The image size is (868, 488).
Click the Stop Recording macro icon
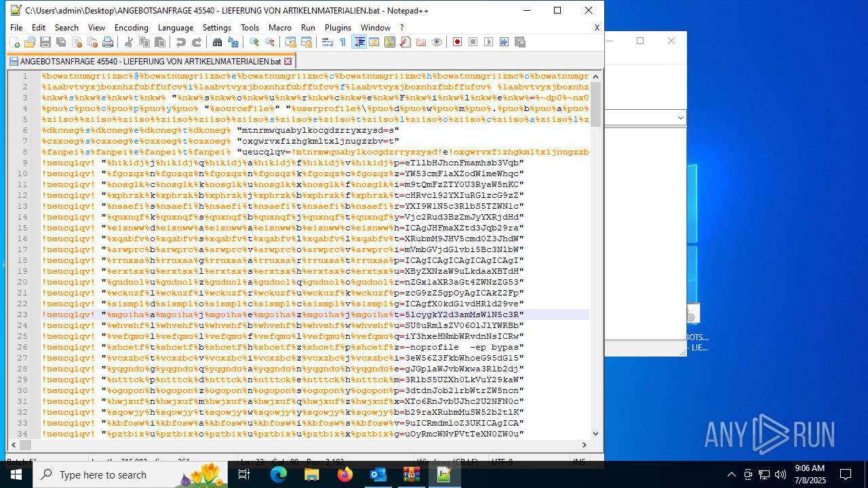473,42
